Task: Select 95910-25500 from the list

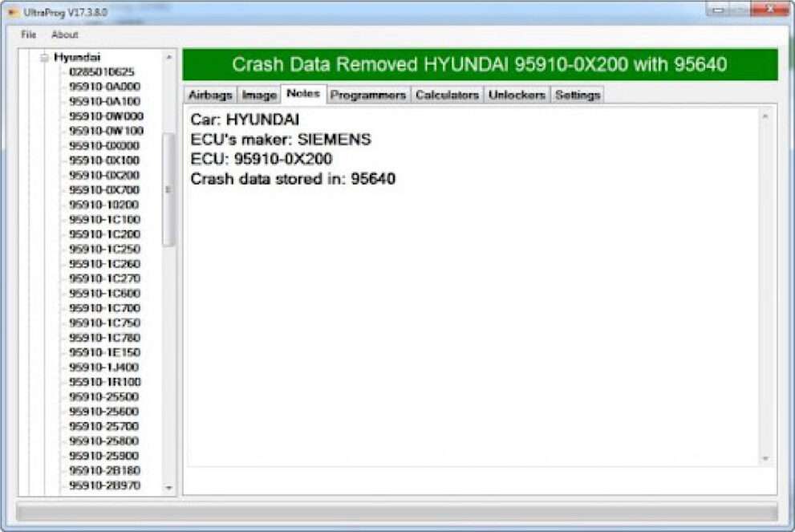Action: pos(103,396)
